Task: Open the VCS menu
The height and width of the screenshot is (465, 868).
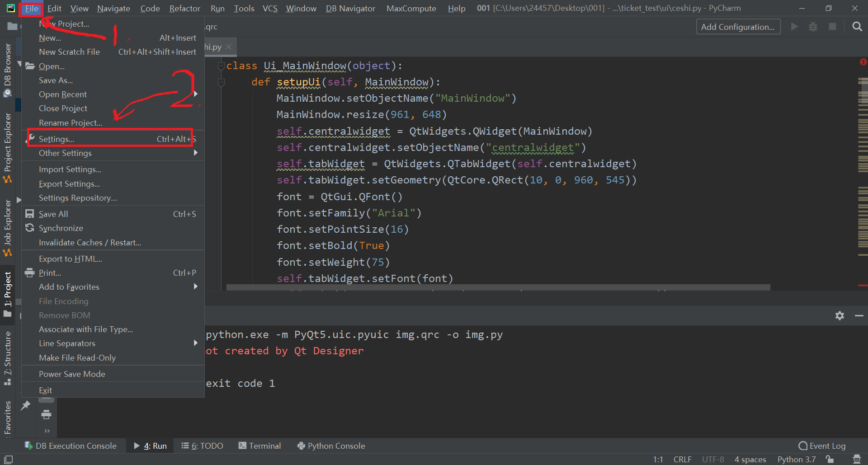Action: (x=270, y=8)
